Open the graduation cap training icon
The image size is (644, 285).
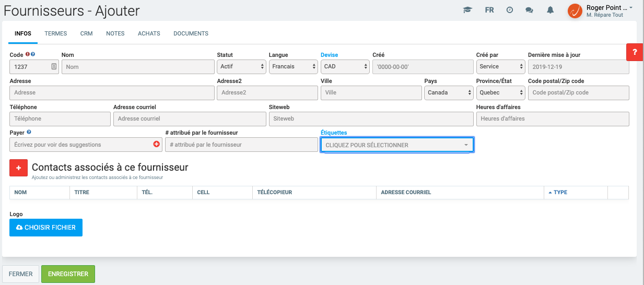(467, 10)
